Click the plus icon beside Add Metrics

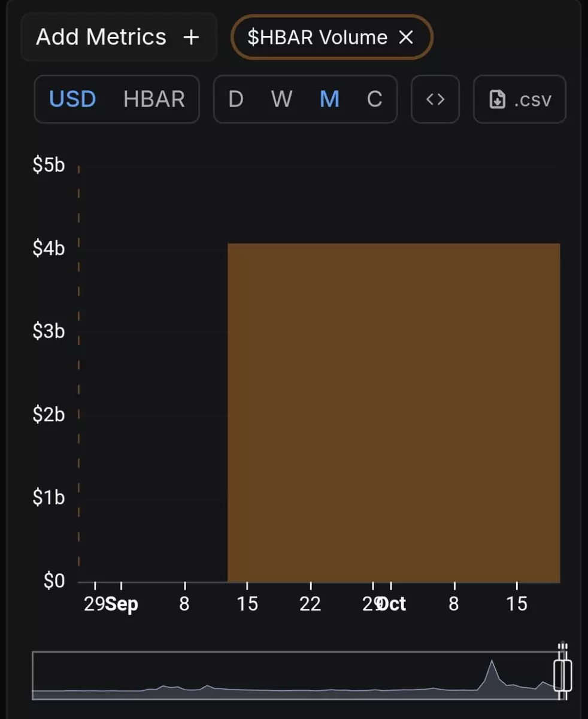(191, 37)
